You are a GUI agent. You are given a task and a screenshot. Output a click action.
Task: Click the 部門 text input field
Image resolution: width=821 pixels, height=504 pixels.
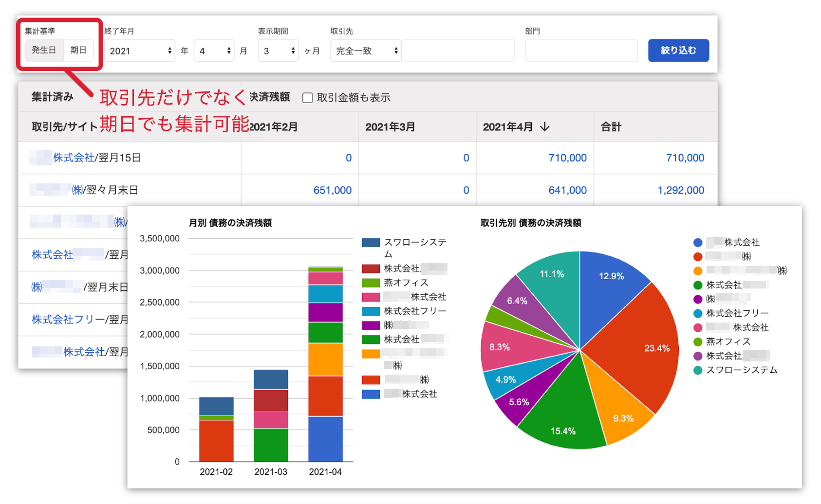[x=581, y=51]
